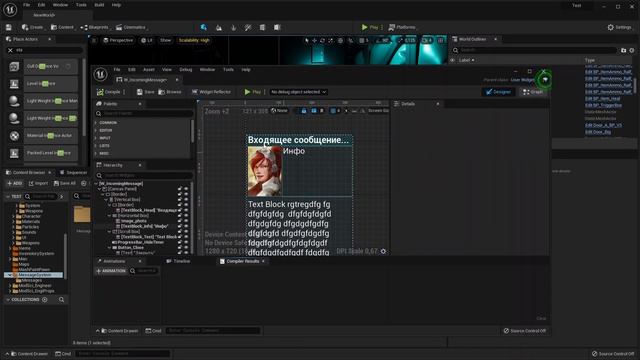Click the Search Palette input field
The height and width of the screenshot is (360, 640).
tap(144, 113)
